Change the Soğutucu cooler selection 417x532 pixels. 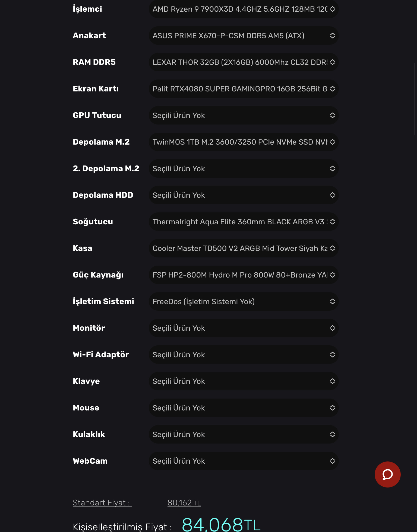pyautogui.click(x=244, y=222)
